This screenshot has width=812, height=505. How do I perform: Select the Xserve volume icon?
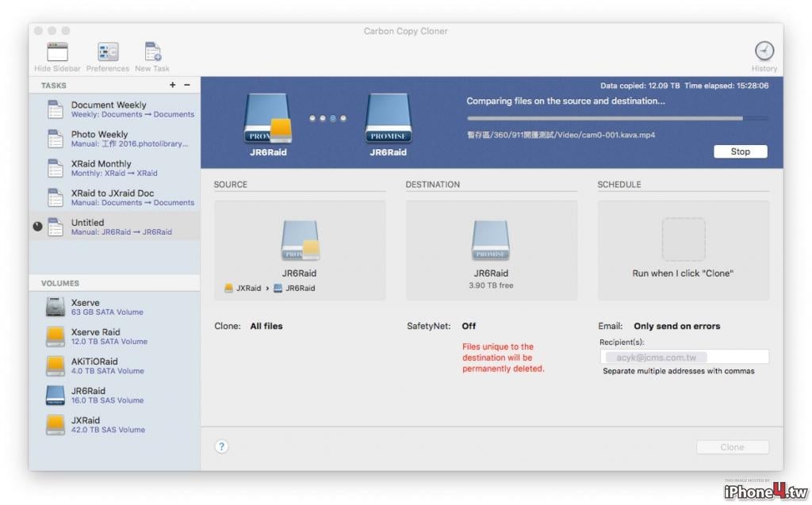click(55, 307)
